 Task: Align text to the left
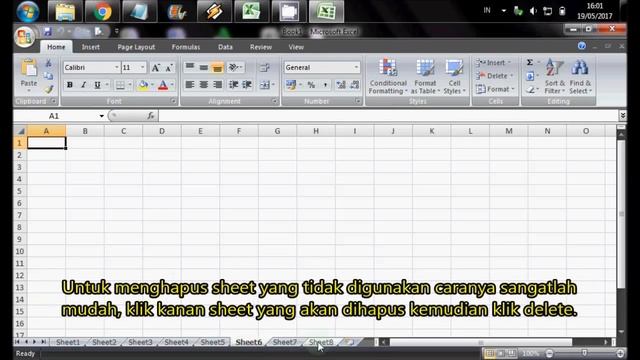click(189, 84)
